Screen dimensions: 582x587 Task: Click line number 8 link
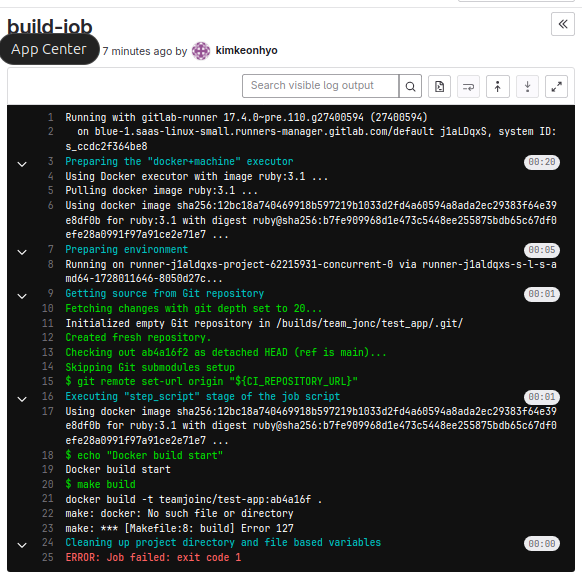tap(51, 264)
